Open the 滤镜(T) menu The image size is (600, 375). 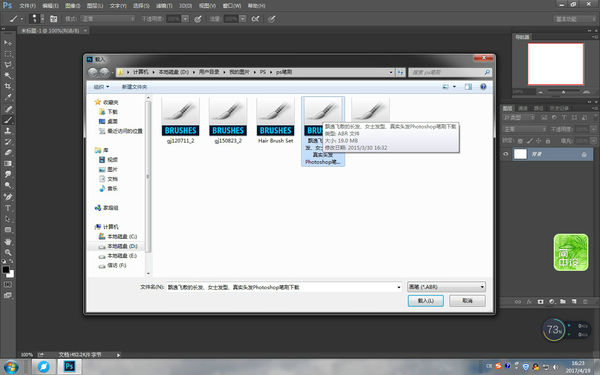(164, 6)
